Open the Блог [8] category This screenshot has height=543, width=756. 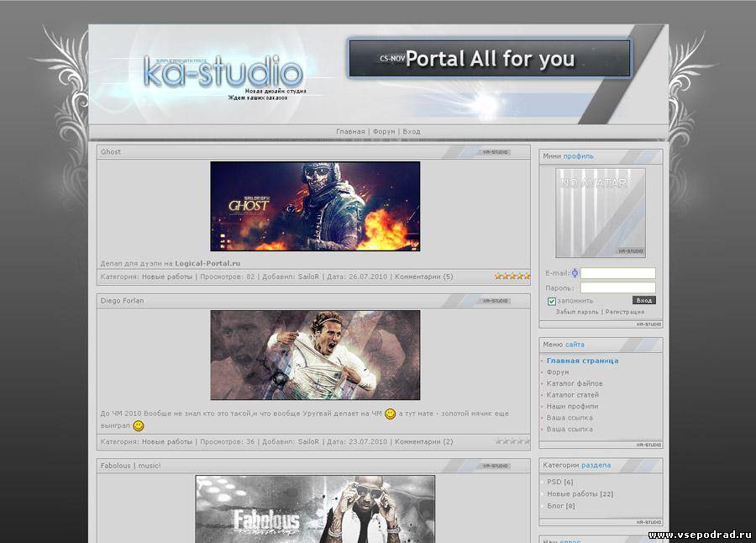tap(561, 506)
